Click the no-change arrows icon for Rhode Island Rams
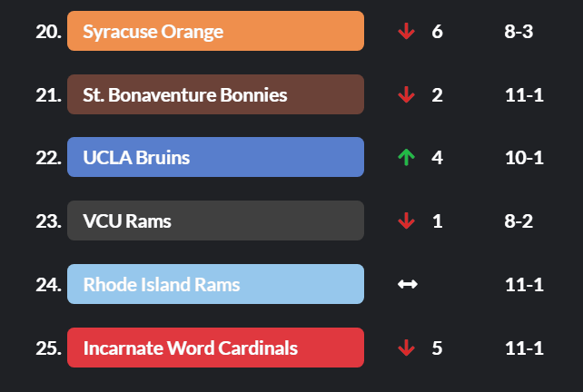Viewport: 583px width, 392px height. pyautogui.click(x=407, y=284)
